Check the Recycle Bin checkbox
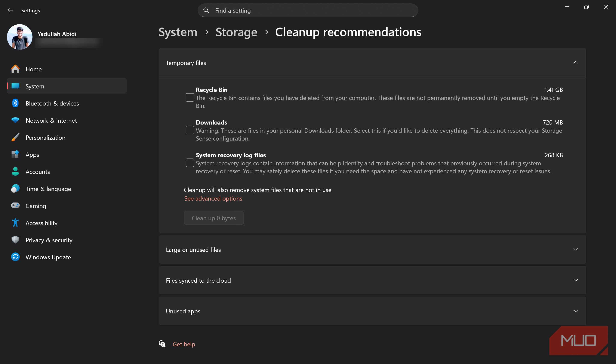This screenshot has width=616, height=364. 190,98
